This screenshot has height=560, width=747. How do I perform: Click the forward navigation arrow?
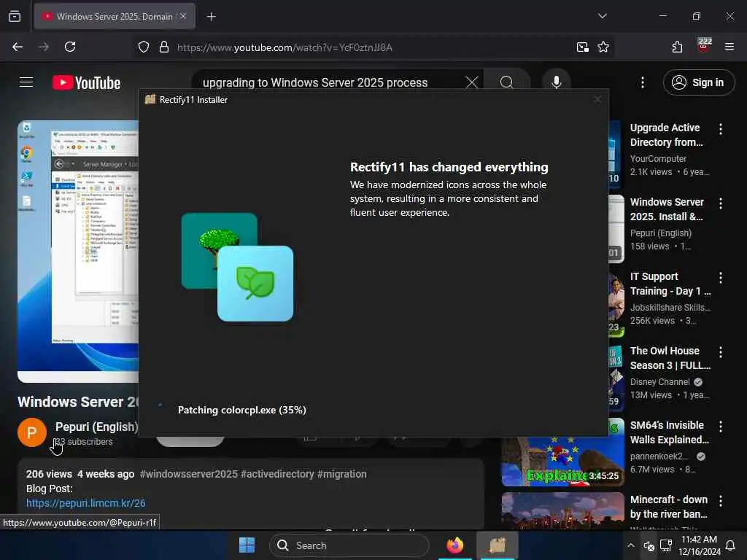(x=44, y=47)
